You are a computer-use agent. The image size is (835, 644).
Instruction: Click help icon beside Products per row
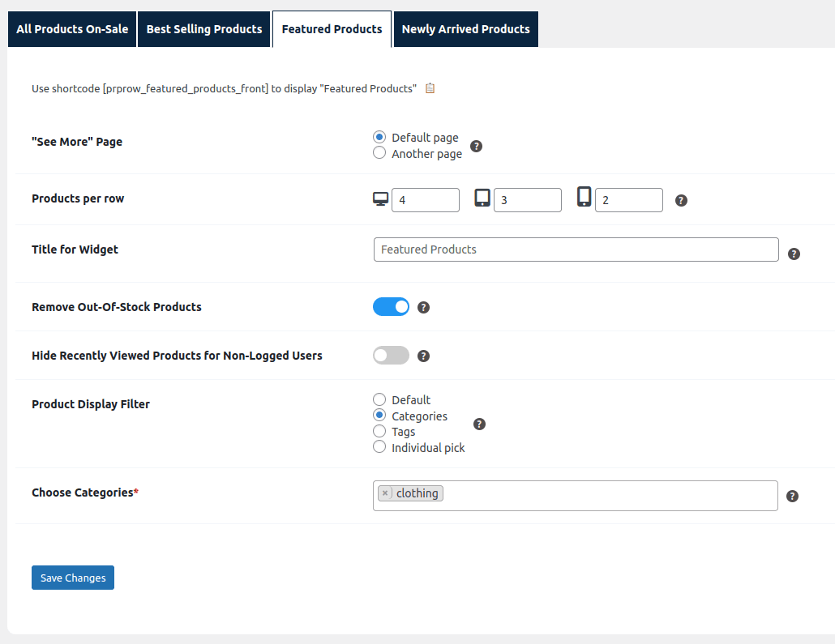point(681,200)
